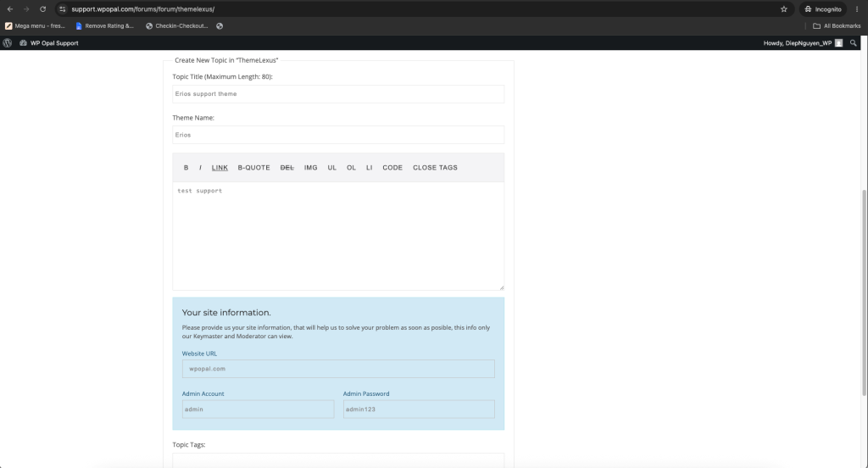
Task: Open Howdy, DiepNguyen_WP account menu
Action: click(x=803, y=42)
